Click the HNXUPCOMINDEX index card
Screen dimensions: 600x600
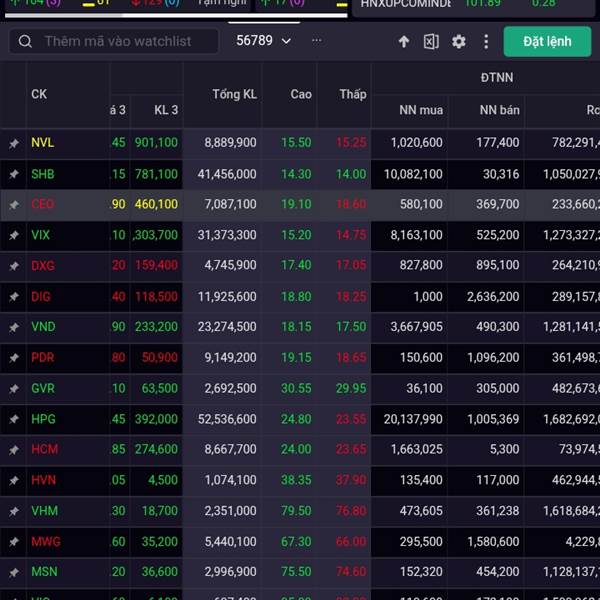point(474,8)
